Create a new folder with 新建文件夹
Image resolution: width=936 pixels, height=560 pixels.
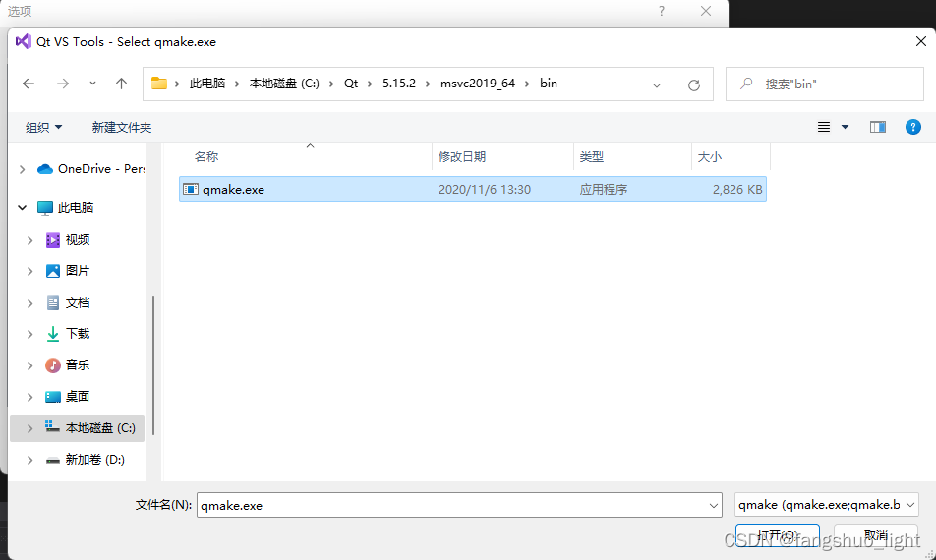pos(122,127)
